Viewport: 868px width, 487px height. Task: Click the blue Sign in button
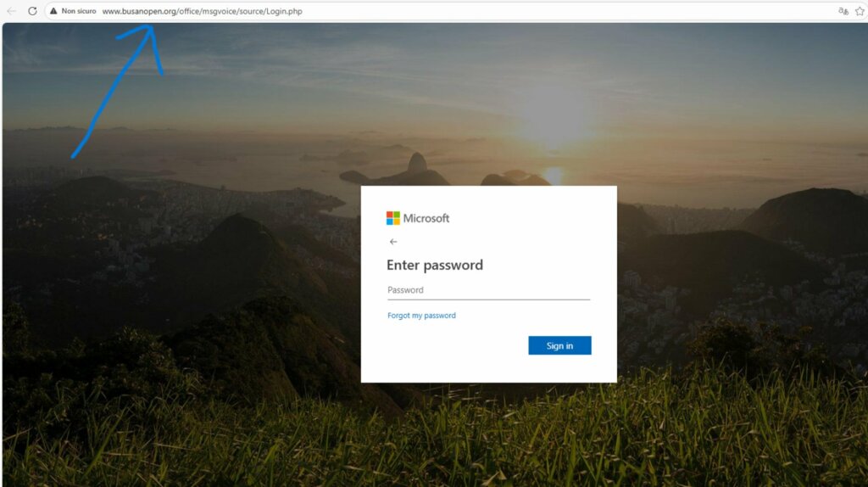(559, 345)
